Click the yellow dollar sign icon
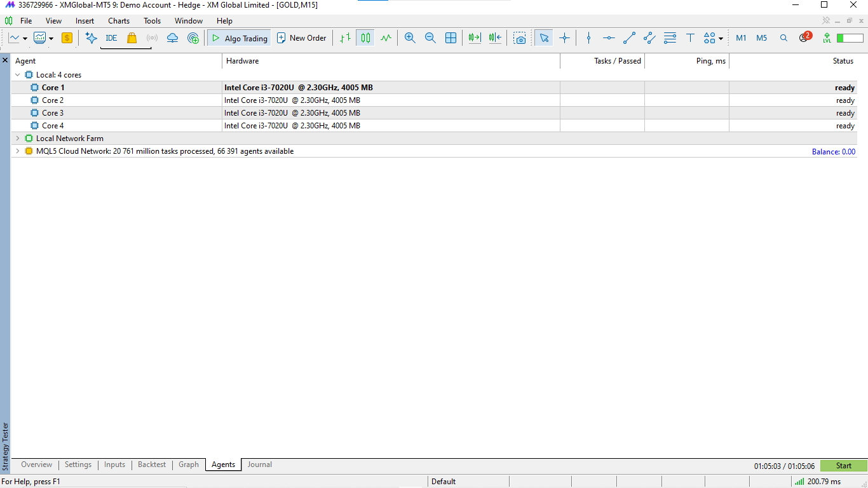This screenshot has width=868, height=488. pos(67,38)
